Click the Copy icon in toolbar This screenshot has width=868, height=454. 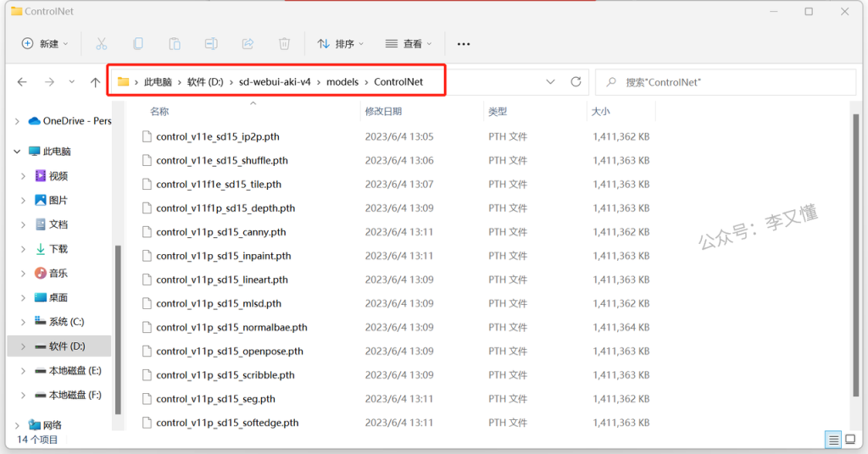point(138,44)
